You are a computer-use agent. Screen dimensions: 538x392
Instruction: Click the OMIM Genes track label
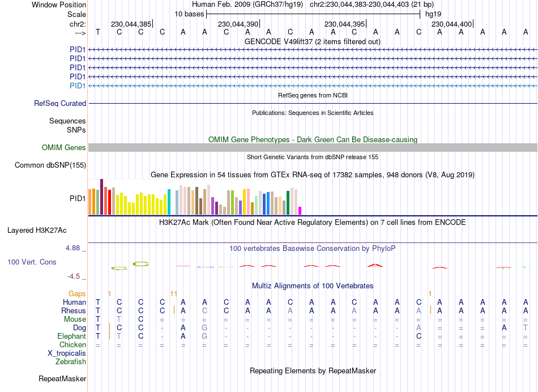pyautogui.click(x=64, y=148)
